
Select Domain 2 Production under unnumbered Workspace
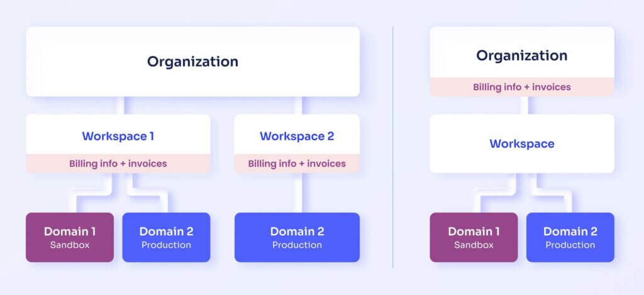point(570,238)
